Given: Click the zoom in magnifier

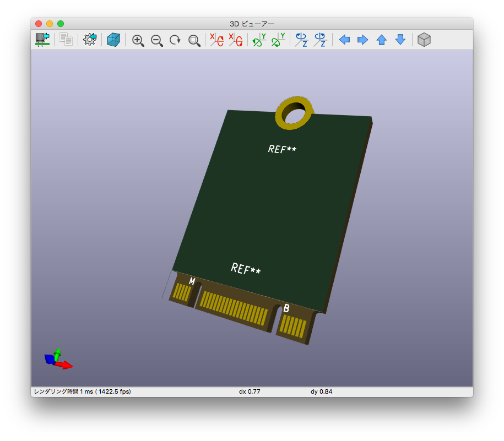Looking at the screenshot, I should (x=138, y=40).
